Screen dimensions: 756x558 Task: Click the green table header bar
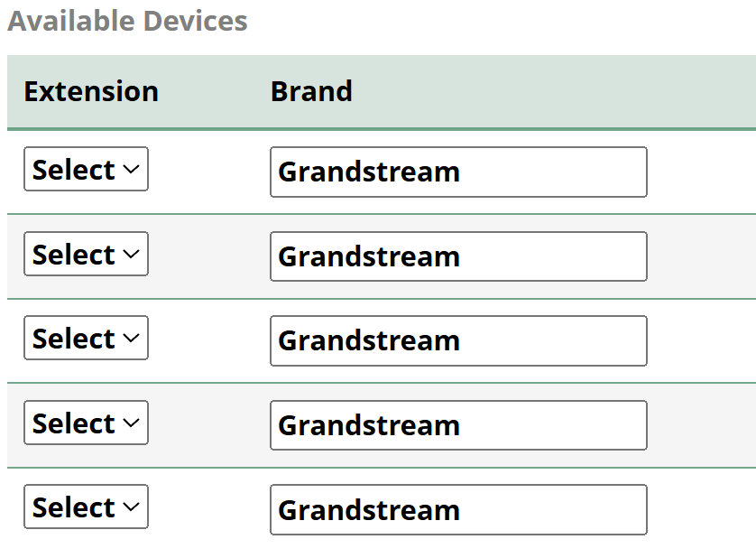[x=541, y=91]
